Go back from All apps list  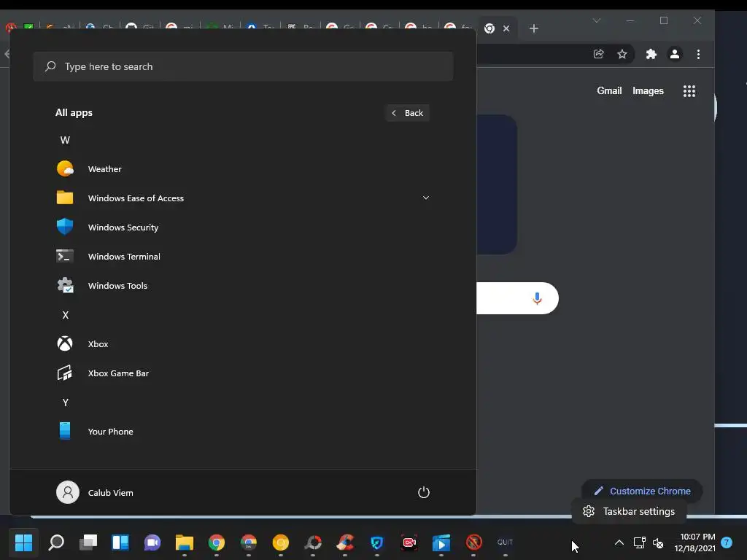(x=408, y=113)
